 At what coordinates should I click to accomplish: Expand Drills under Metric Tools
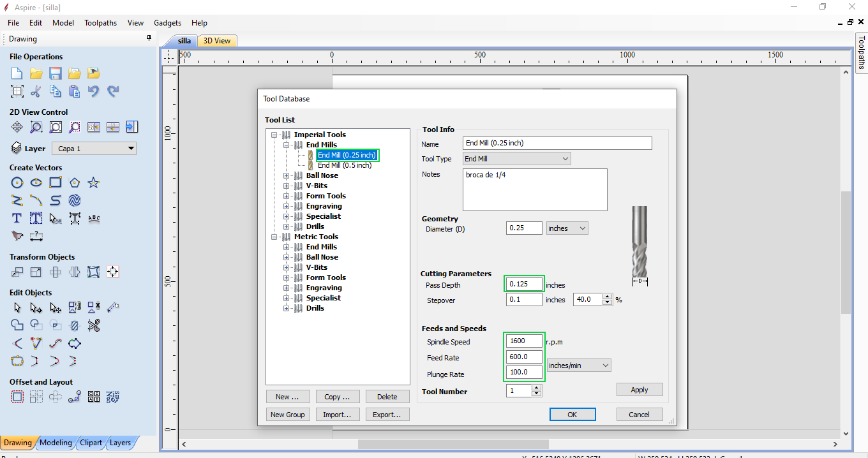pos(287,308)
